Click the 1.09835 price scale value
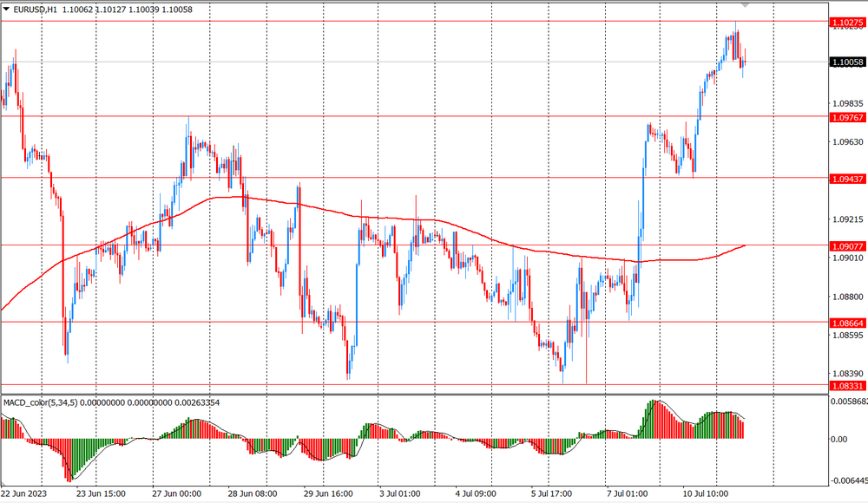The width and height of the screenshot is (868, 503). click(846, 103)
